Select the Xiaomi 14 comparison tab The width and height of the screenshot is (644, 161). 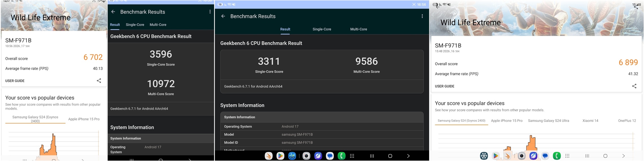coord(590,121)
